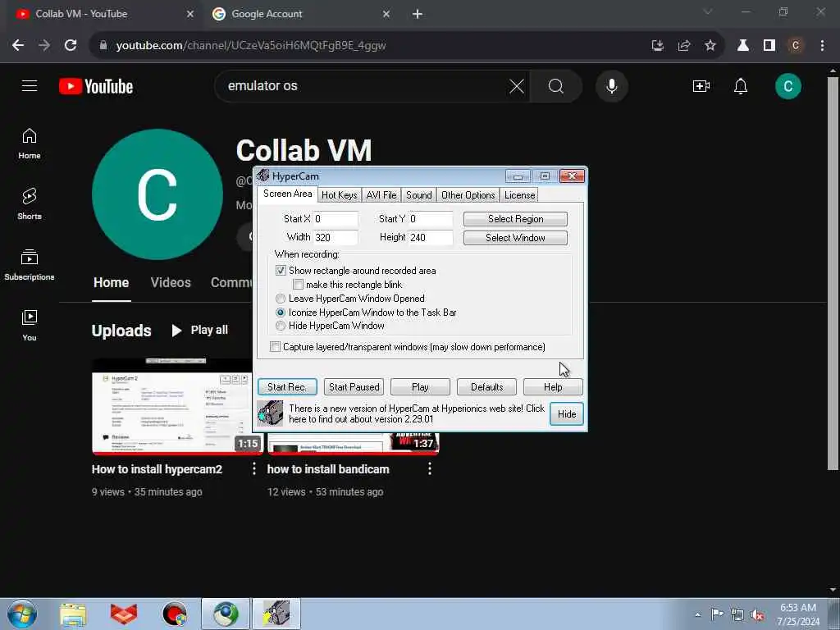
Task: Go back with the browser back arrow
Action: [x=18, y=46]
